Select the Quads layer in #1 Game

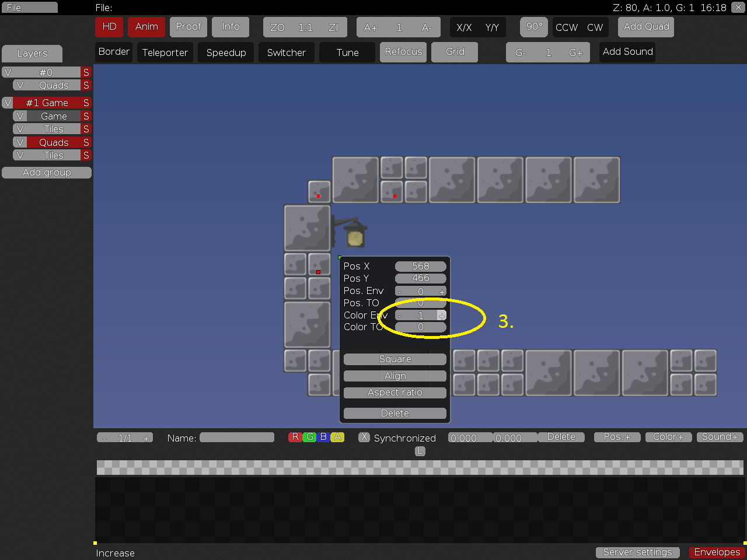point(54,142)
